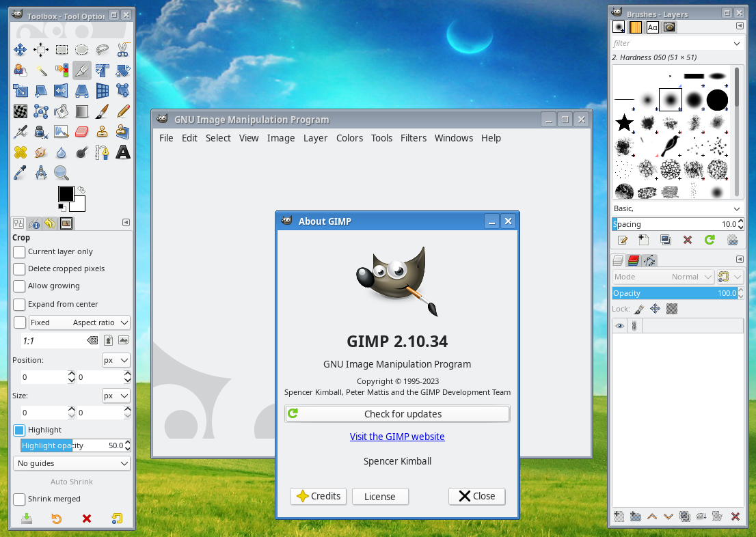Select the Pencil tool

click(x=123, y=111)
